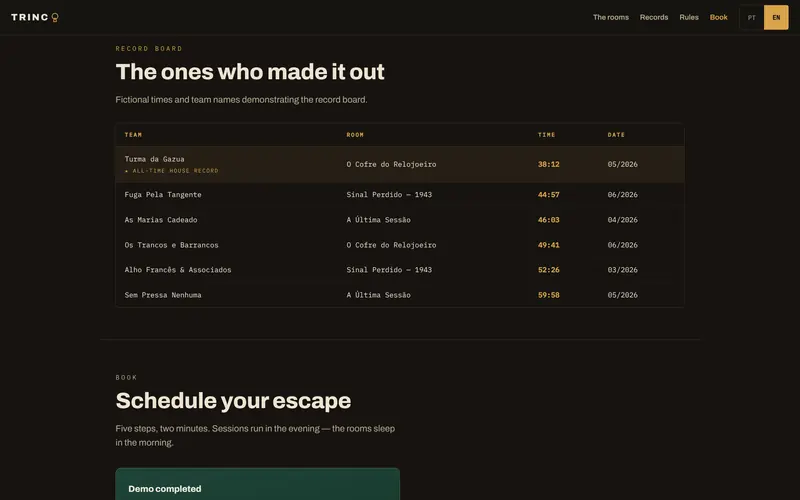Screen dimensions: 800x500
Task: Click the heading The ones who made it out
Action: tap(250, 72)
